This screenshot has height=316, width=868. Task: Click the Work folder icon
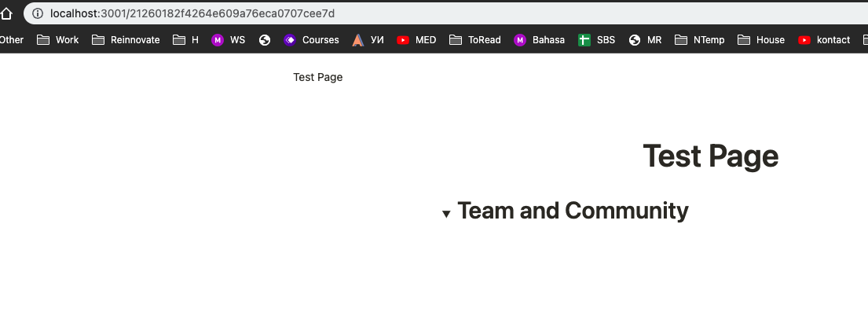pyautogui.click(x=42, y=40)
